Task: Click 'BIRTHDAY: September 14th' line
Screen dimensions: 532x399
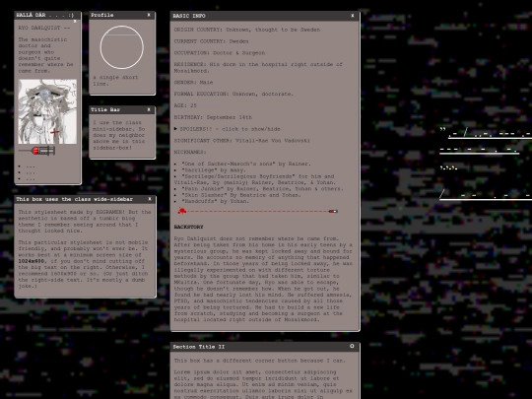Action: coord(213,117)
